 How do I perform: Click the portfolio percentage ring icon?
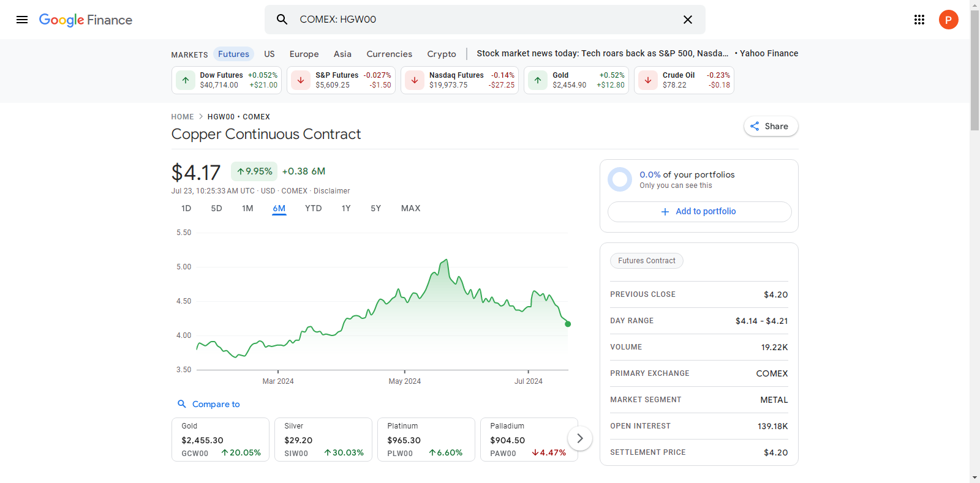click(x=620, y=179)
